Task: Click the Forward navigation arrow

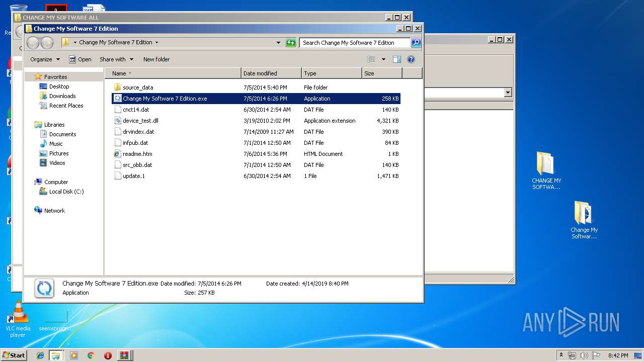Action: pyautogui.click(x=47, y=43)
